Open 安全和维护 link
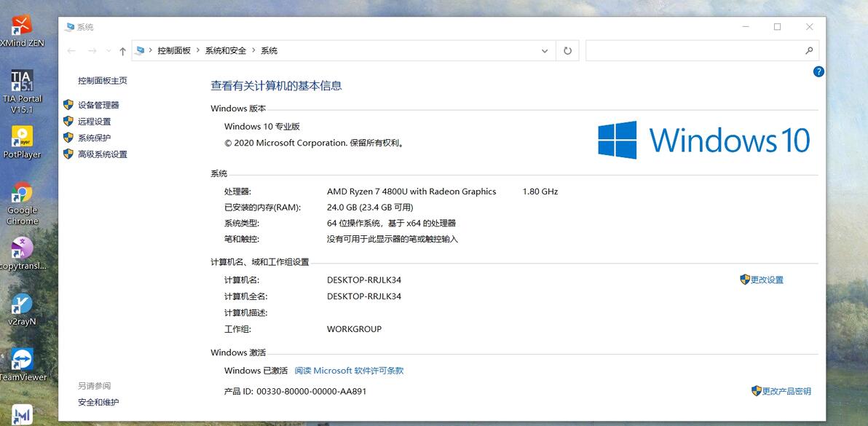868x426 pixels. (x=98, y=402)
